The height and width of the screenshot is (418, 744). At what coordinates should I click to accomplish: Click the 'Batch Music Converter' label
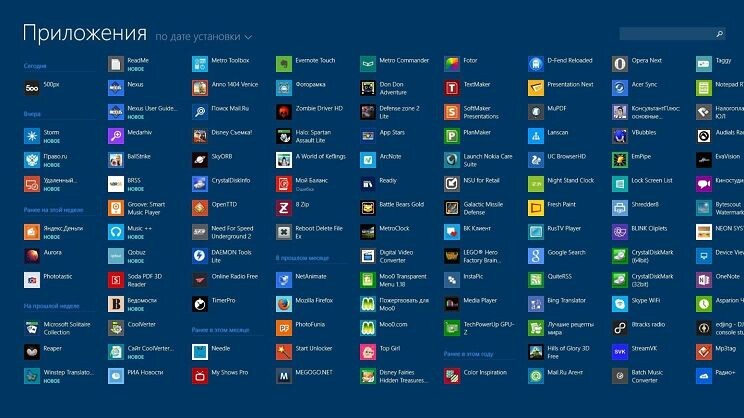click(647, 376)
